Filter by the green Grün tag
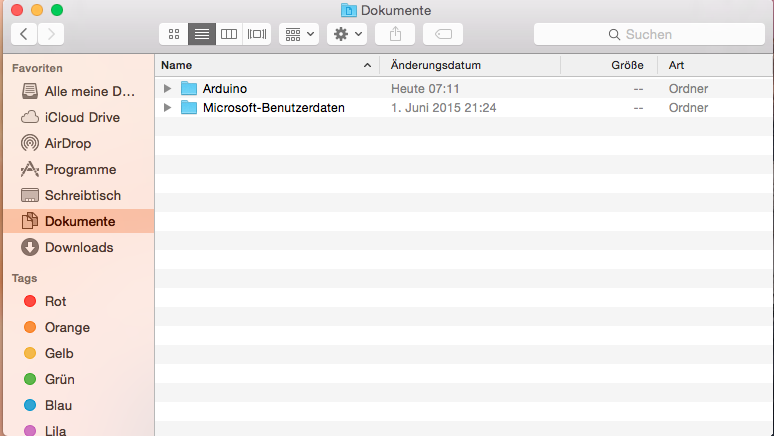The width and height of the screenshot is (774, 436). [78, 379]
